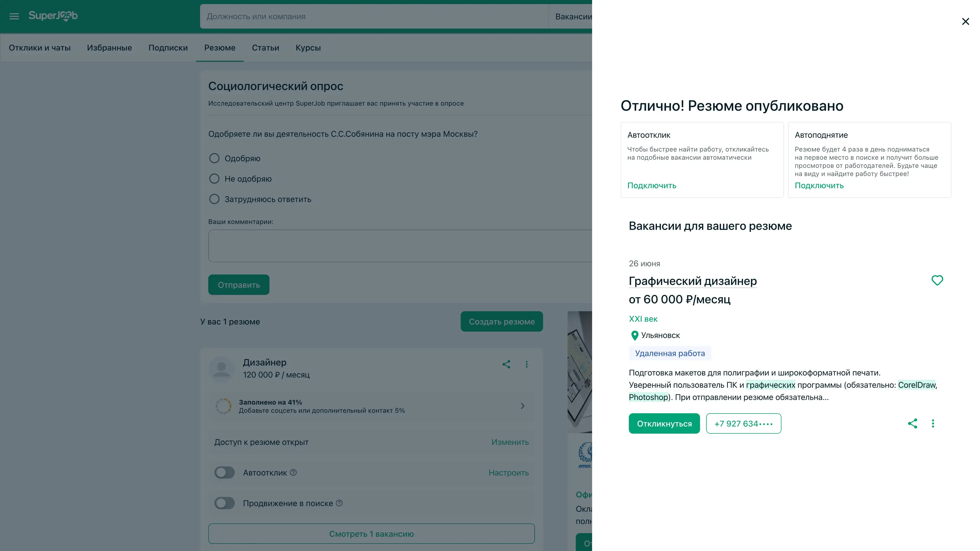The width and height of the screenshot is (980, 551).
Task: Select the Одобряю radio option
Action: (214, 158)
